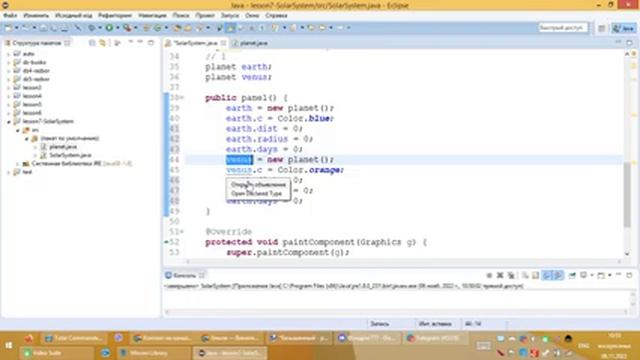Click the Previous Annotation toolbar icon
Image resolution: width=640 pixels, height=360 pixels.
[x=293, y=28]
